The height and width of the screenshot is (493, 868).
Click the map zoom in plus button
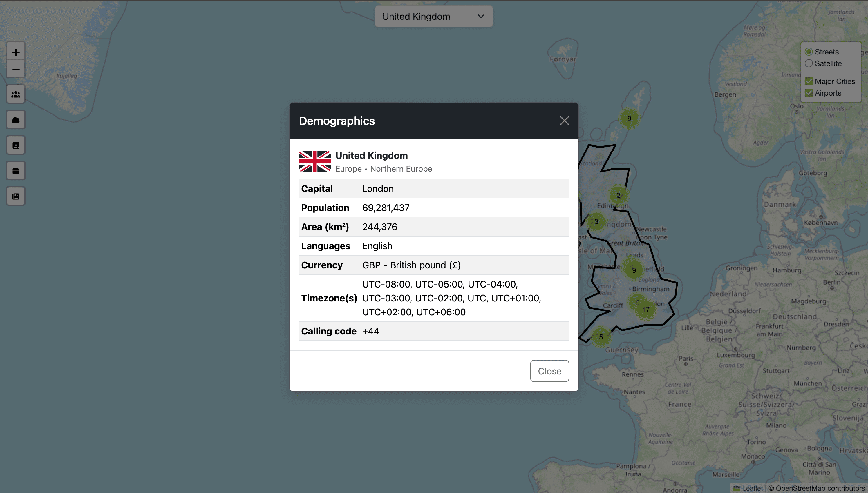[x=16, y=52]
